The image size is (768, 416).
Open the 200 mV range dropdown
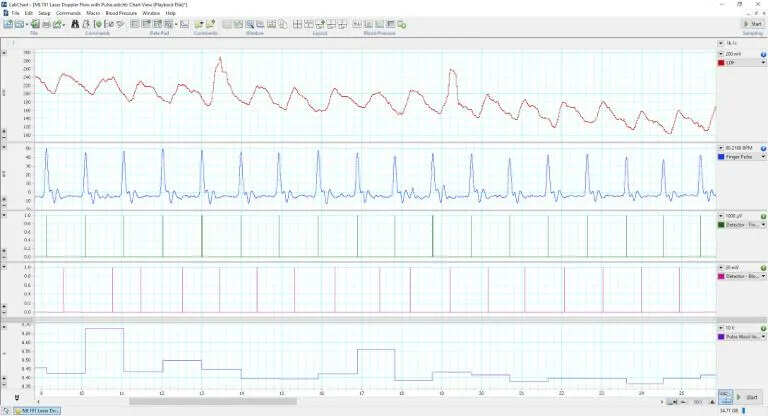tap(721, 53)
